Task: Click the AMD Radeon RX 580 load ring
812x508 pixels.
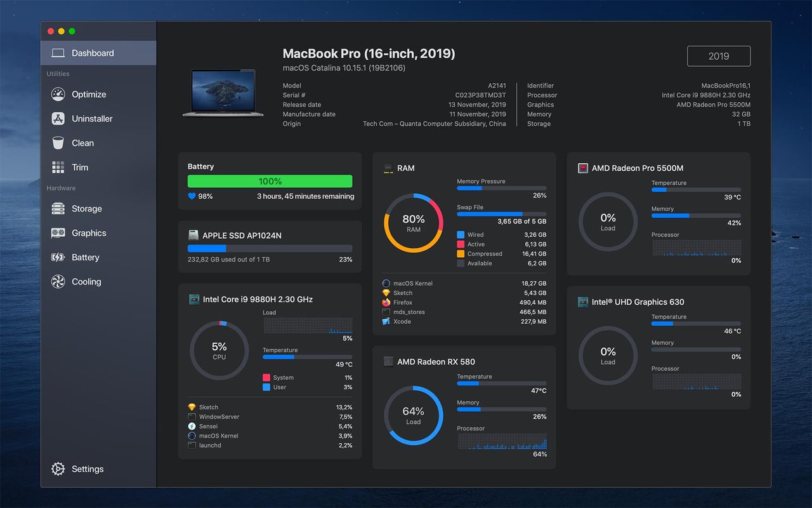Action: pos(413,415)
